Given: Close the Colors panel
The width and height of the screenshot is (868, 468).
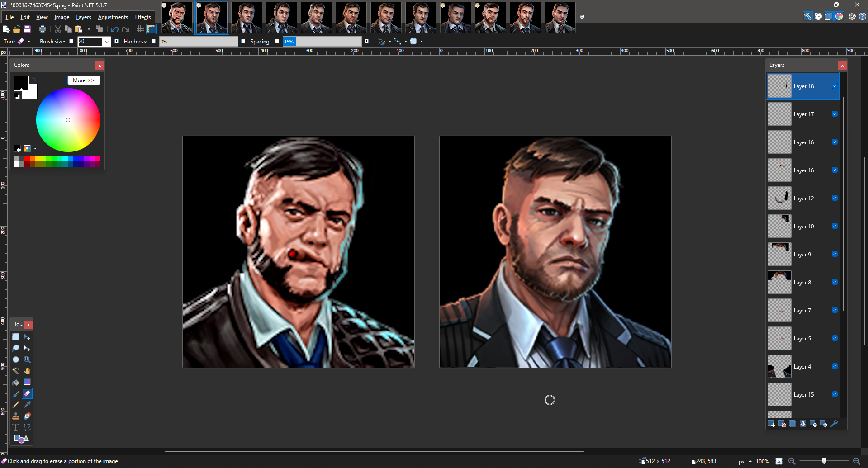Looking at the screenshot, I should pos(100,66).
